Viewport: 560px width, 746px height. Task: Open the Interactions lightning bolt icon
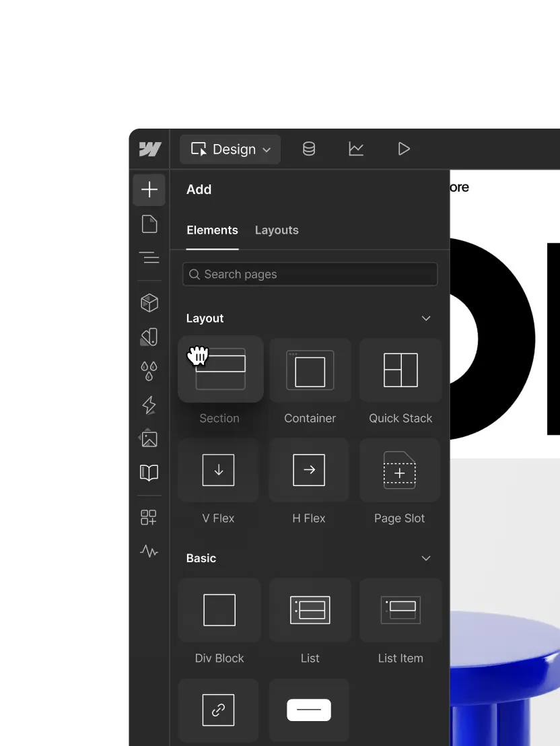[149, 405]
